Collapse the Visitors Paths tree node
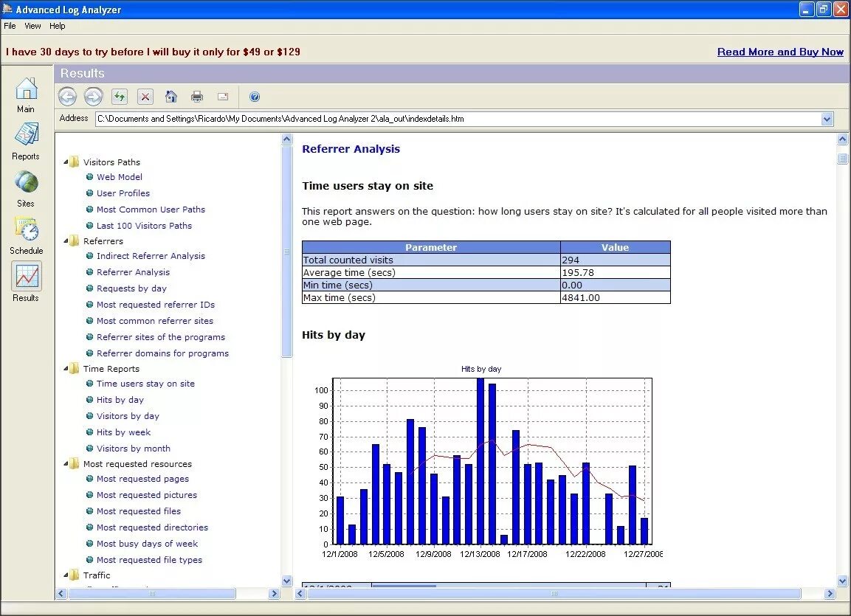851x616 pixels. pos(66,162)
